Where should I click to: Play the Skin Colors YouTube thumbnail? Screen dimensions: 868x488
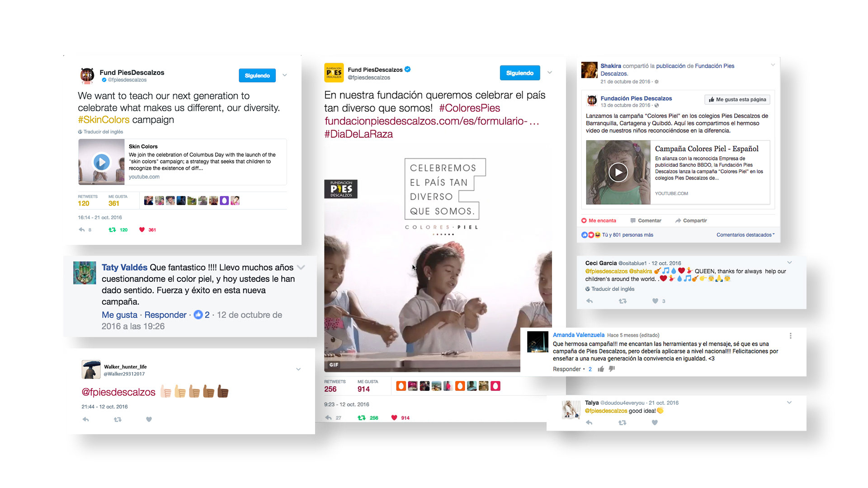pos(102,162)
